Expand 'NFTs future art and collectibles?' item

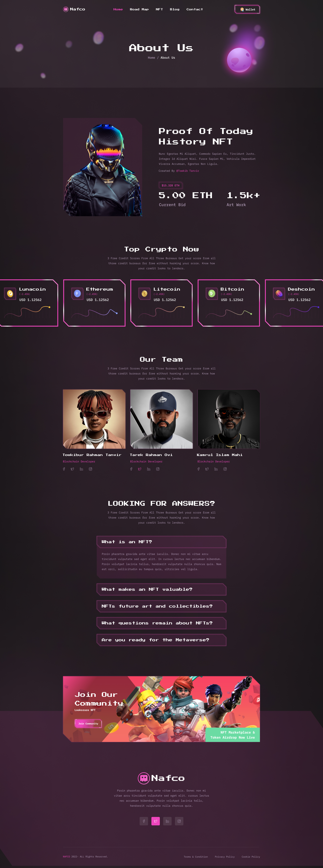point(161,606)
